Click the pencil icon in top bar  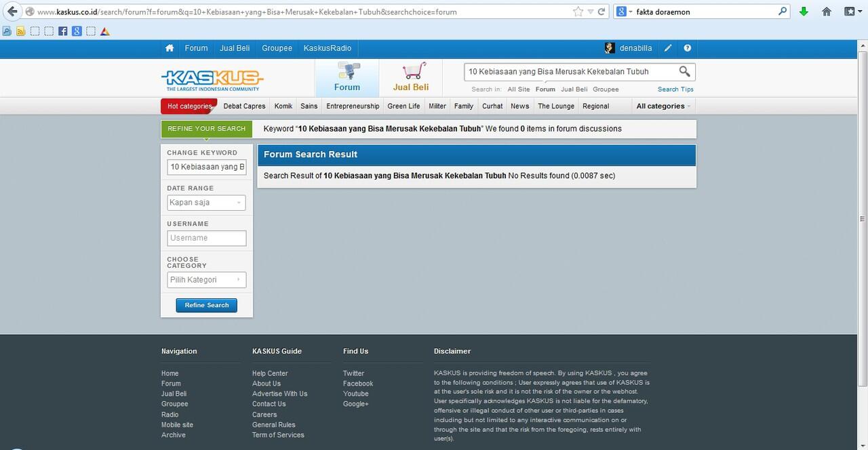[668, 48]
